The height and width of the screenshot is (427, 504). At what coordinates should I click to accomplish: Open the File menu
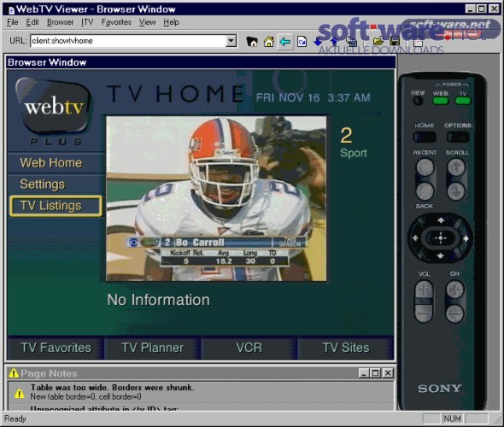point(13,22)
